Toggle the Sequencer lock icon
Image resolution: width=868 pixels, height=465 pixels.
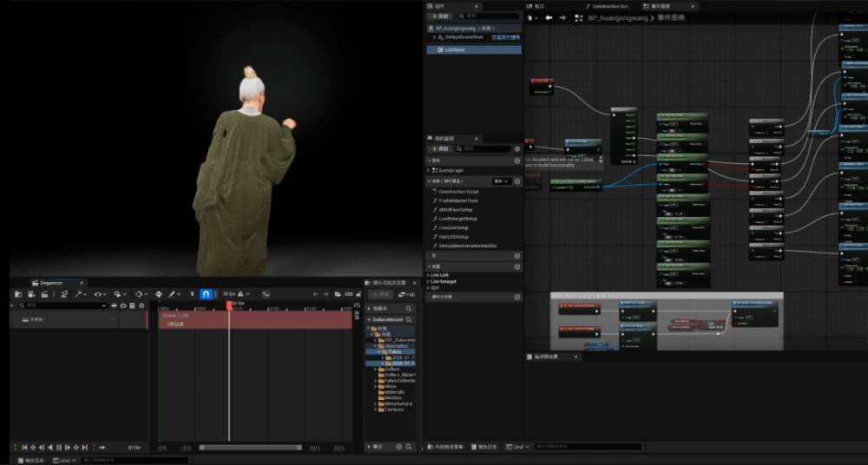click(359, 294)
